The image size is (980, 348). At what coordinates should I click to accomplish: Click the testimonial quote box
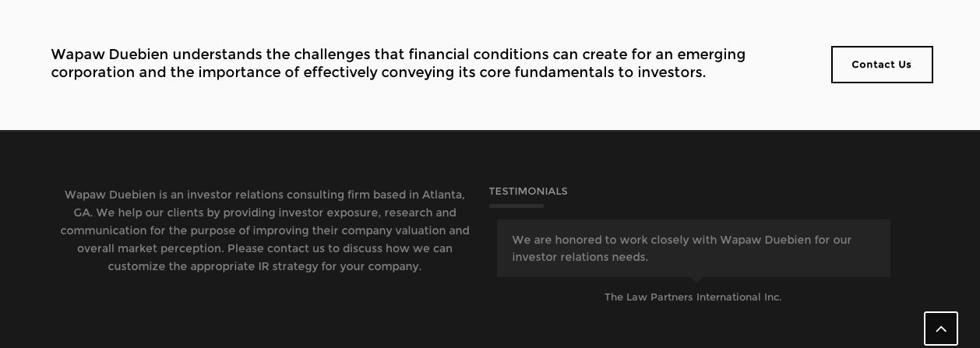[x=693, y=248]
